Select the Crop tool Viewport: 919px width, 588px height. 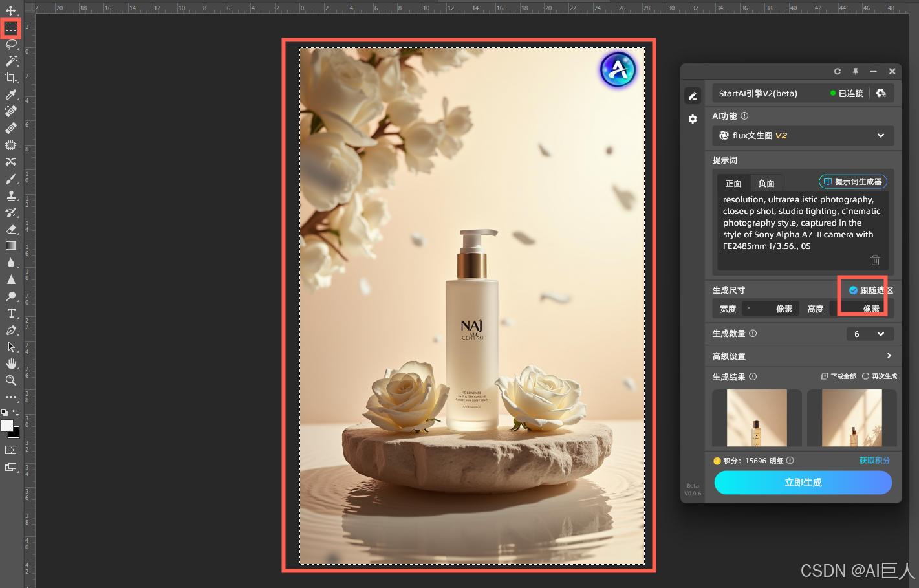click(x=11, y=78)
